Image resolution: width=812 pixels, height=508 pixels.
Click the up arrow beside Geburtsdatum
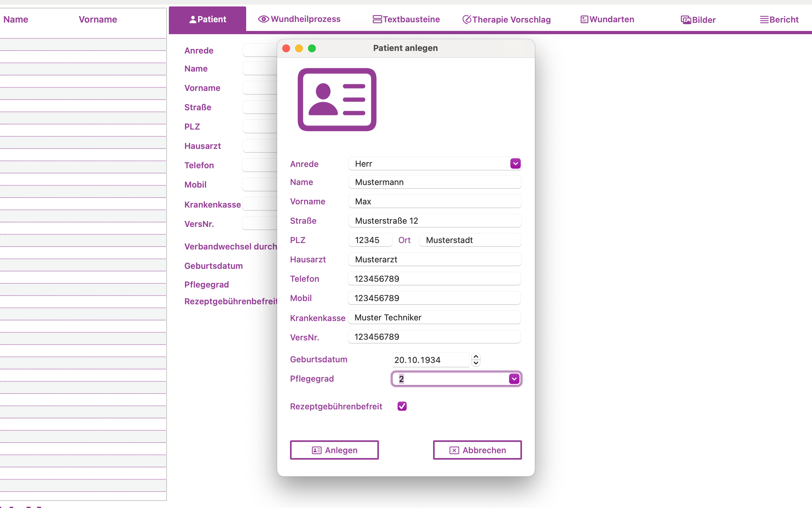click(x=476, y=356)
